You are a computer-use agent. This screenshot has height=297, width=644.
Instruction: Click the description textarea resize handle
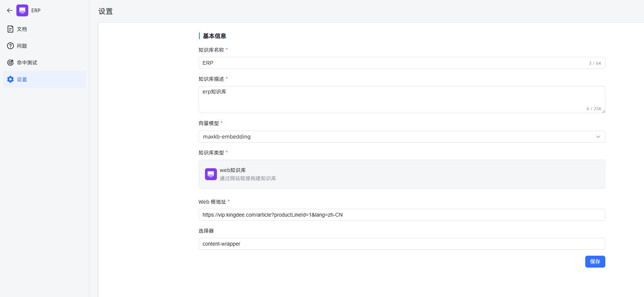pos(603,111)
